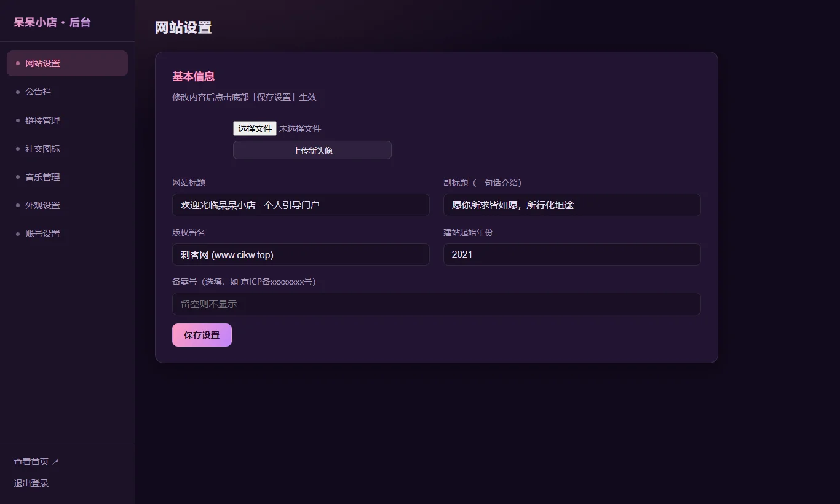
Task: Go to 公告栏 in the sidebar
Action: pyautogui.click(x=67, y=92)
